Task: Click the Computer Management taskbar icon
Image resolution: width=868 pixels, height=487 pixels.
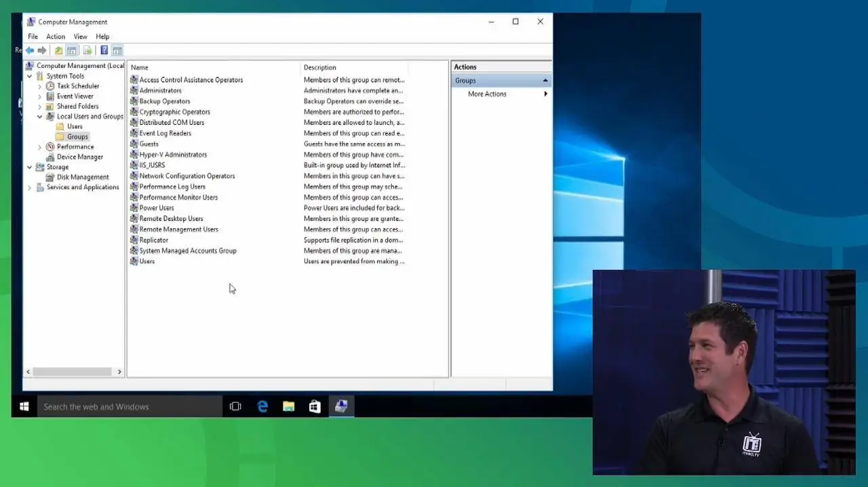Action: tap(341, 406)
